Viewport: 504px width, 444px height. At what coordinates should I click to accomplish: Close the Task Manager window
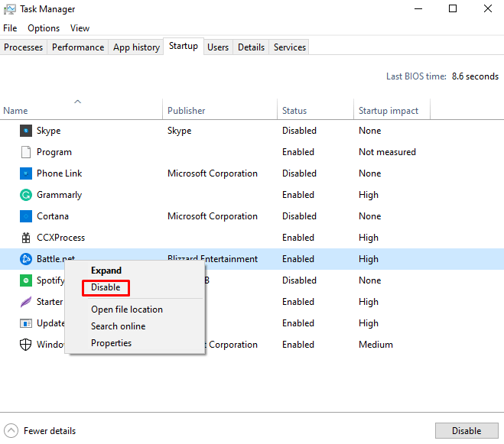(488, 8)
